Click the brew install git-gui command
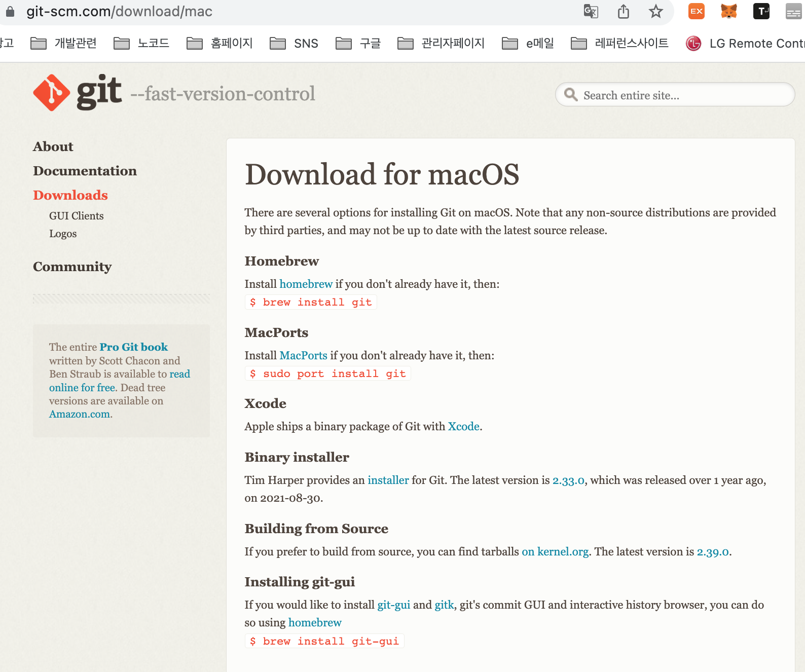The height and width of the screenshot is (672, 805). [324, 642]
